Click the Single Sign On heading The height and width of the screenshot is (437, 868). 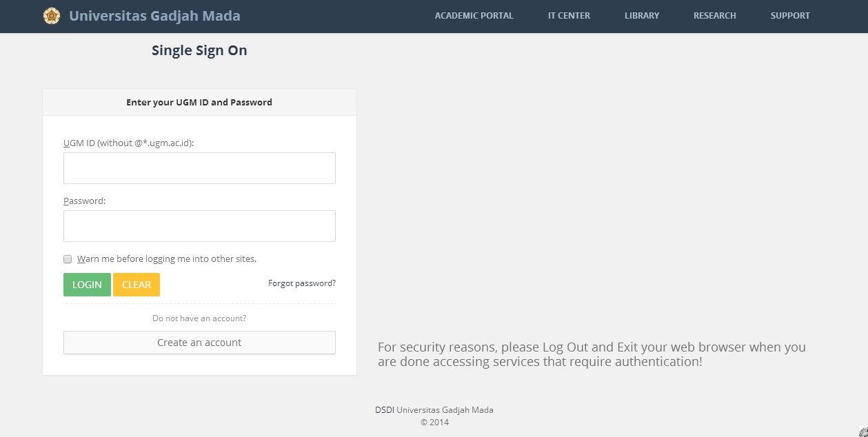point(199,50)
